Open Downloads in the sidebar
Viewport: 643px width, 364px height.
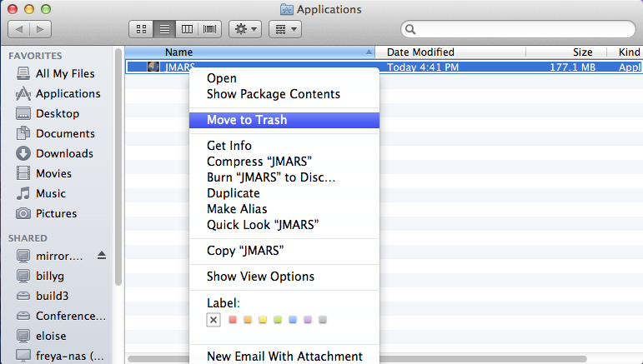pos(54,153)
